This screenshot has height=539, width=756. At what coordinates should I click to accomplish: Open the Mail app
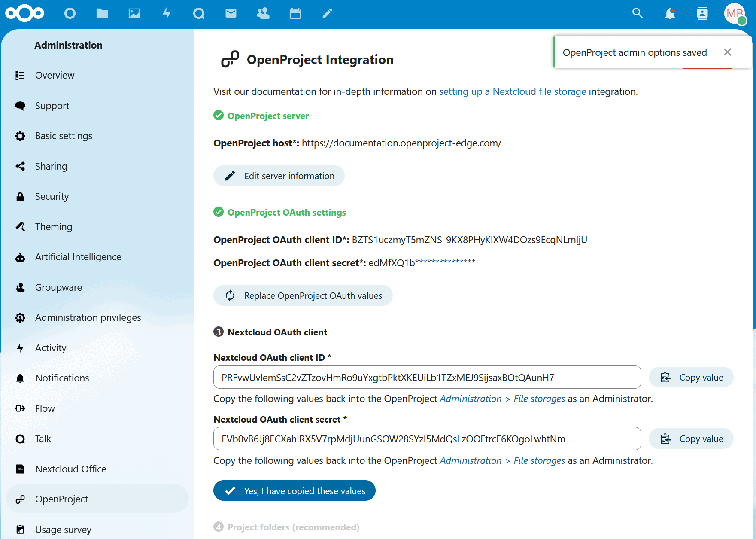(x=231, y=13)
